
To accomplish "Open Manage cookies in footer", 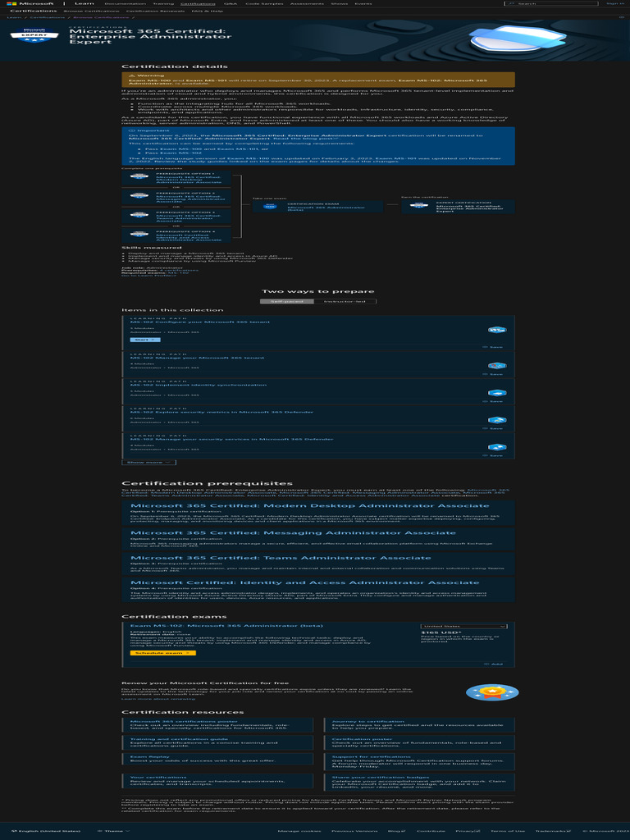I will pyautogui.click(x=299, y=831).
